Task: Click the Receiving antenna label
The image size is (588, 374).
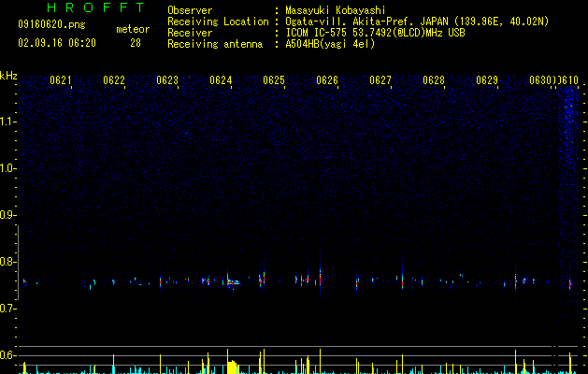Action: (x=215, y=44)
